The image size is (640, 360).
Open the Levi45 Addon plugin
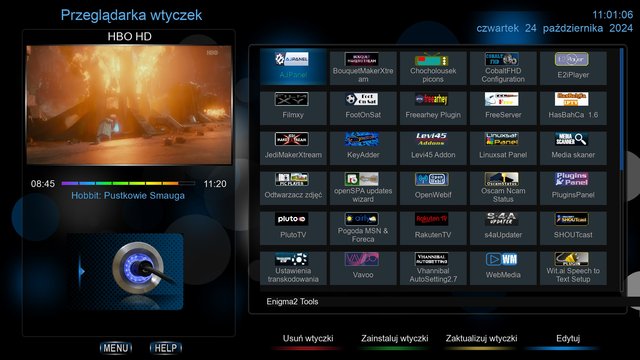coord(433,147)
